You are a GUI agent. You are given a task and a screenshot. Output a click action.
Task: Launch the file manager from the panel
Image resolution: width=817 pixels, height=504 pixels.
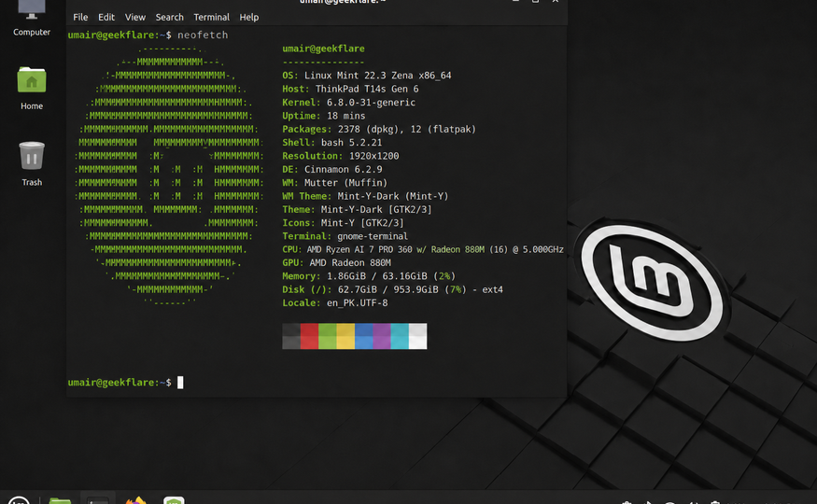pos(60,501)
